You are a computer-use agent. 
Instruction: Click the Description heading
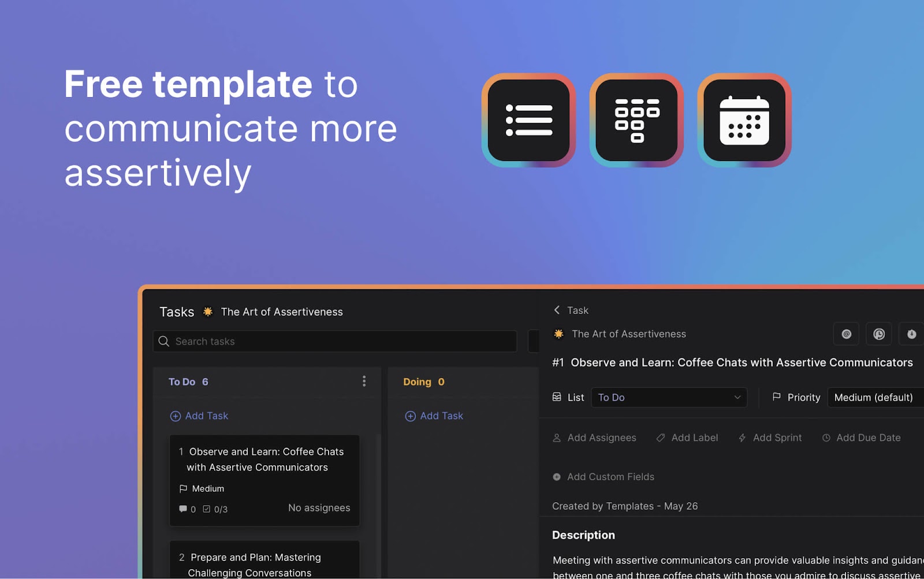583,535
